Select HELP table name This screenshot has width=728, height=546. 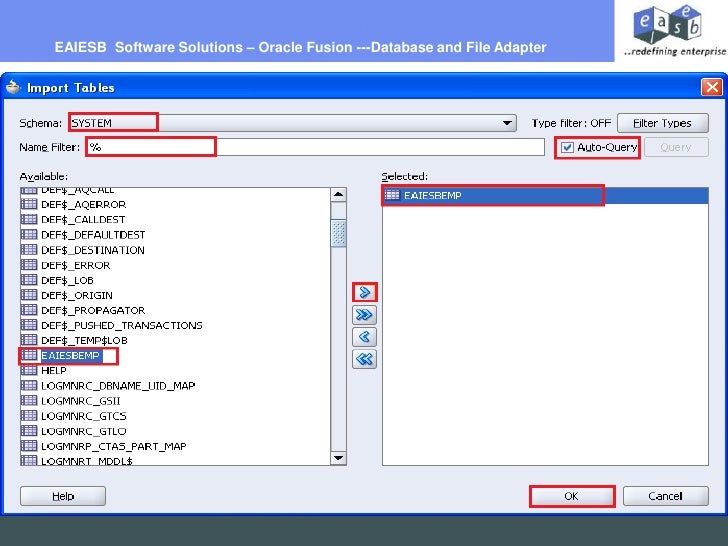(54, 370)
